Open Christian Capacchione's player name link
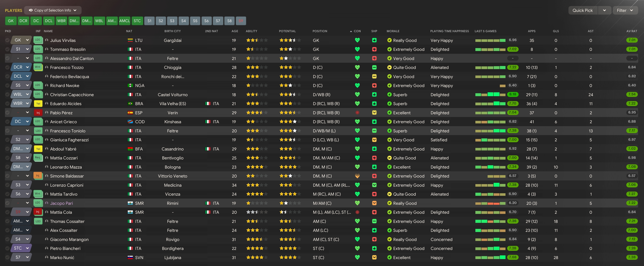644x266 pixels. pyautogui.click(x=72, y=95)
